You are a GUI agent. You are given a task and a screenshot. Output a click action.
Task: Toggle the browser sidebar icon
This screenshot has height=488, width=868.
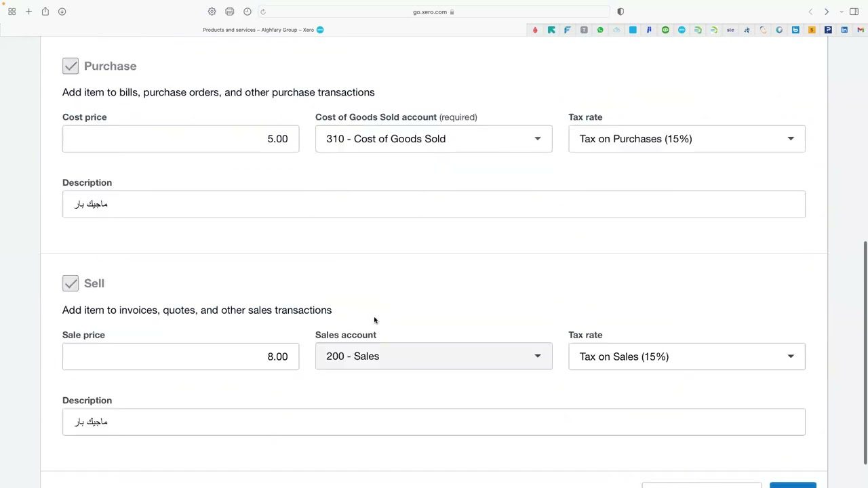854,12
